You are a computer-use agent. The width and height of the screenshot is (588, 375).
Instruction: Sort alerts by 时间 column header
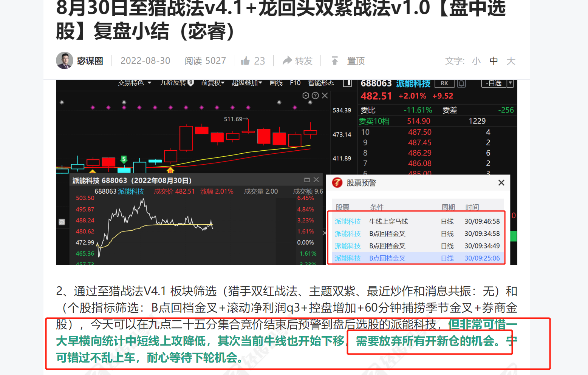click(x=472, y=207)
